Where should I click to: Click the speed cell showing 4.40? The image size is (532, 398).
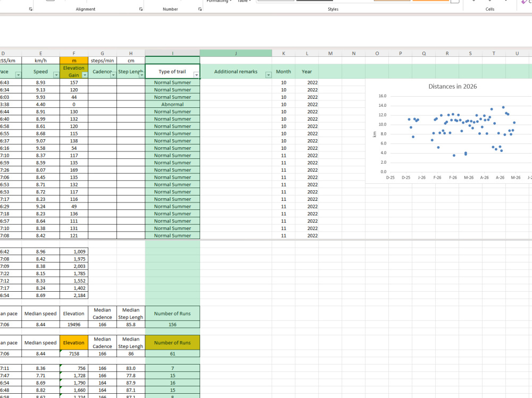(41, 105)
